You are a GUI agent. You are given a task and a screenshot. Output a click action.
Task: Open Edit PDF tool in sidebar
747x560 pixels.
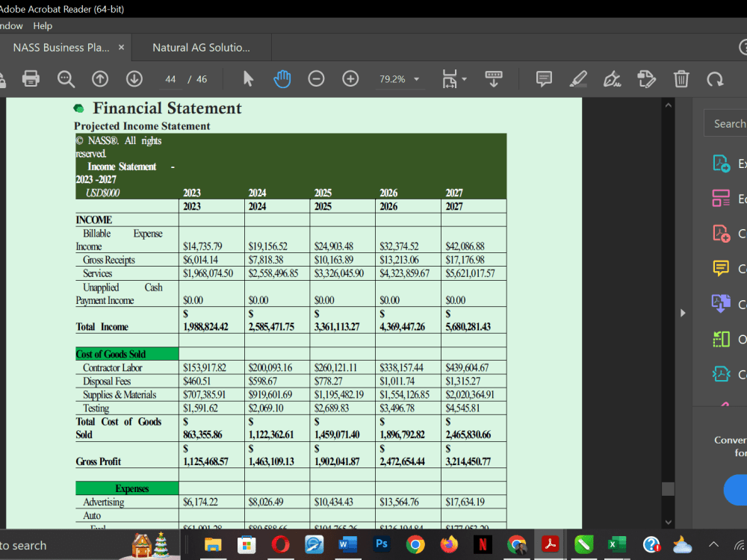pyautogui.click(x=722, y=199)
